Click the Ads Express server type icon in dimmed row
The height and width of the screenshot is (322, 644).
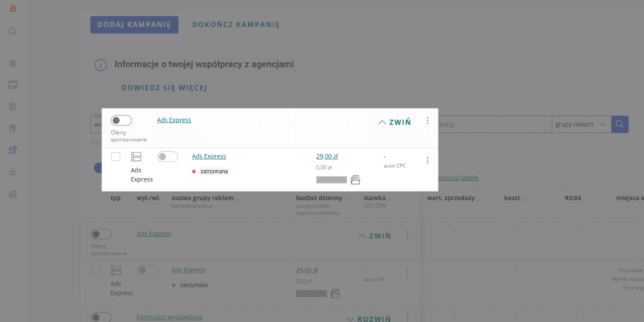116,270
